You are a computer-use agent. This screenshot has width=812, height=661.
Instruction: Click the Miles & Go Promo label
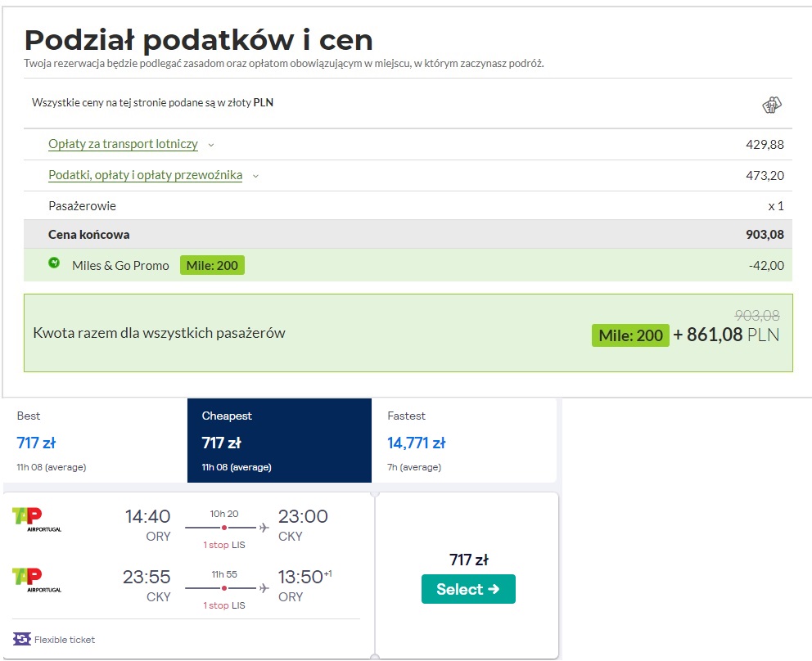coord(120,266)
